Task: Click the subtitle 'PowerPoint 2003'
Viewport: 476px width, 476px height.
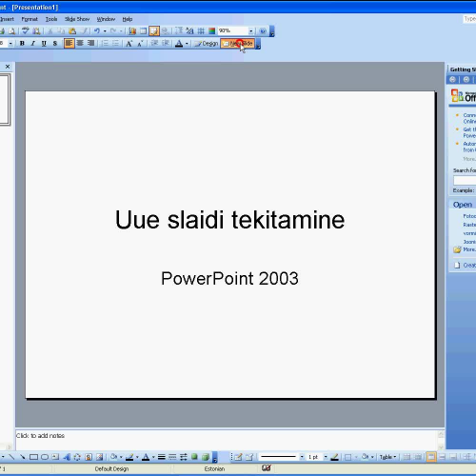Action: click(229, 278)
